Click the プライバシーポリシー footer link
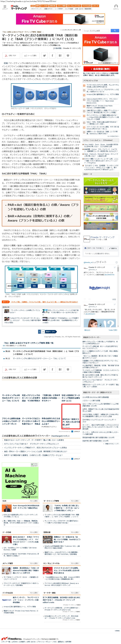 pos(44,642)
